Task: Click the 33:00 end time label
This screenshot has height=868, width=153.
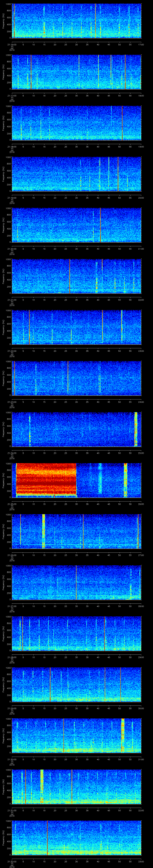Action: point(141,861)
